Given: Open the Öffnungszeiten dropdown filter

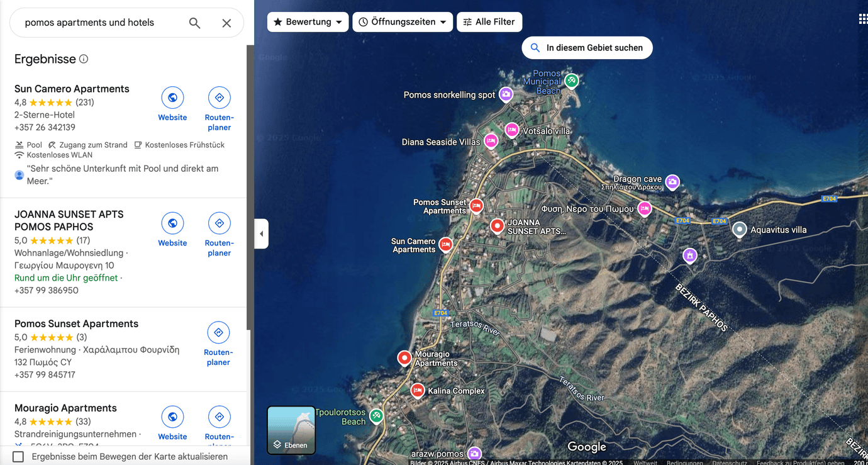Looking at the screenshot, I should click(x=402, y=22).
